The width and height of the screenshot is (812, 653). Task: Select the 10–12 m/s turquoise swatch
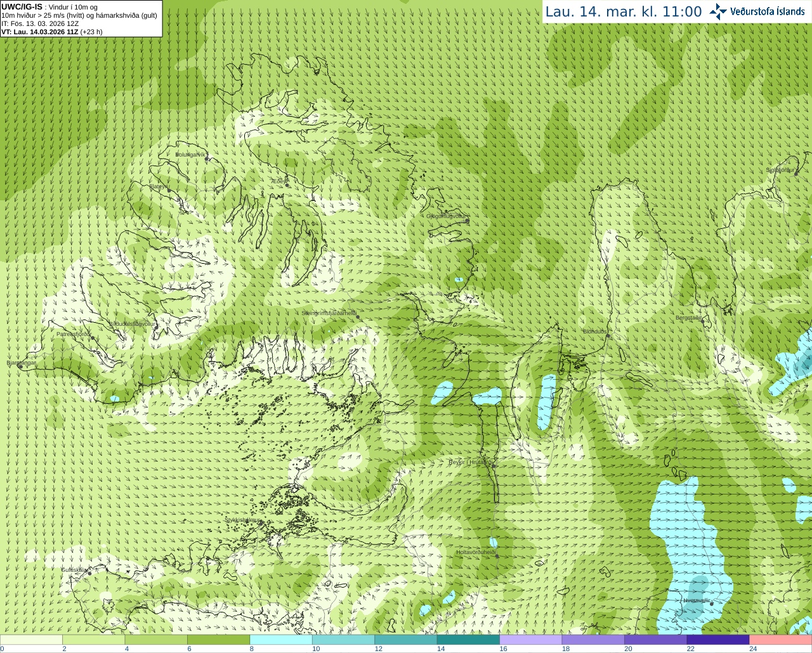point(344,640)
